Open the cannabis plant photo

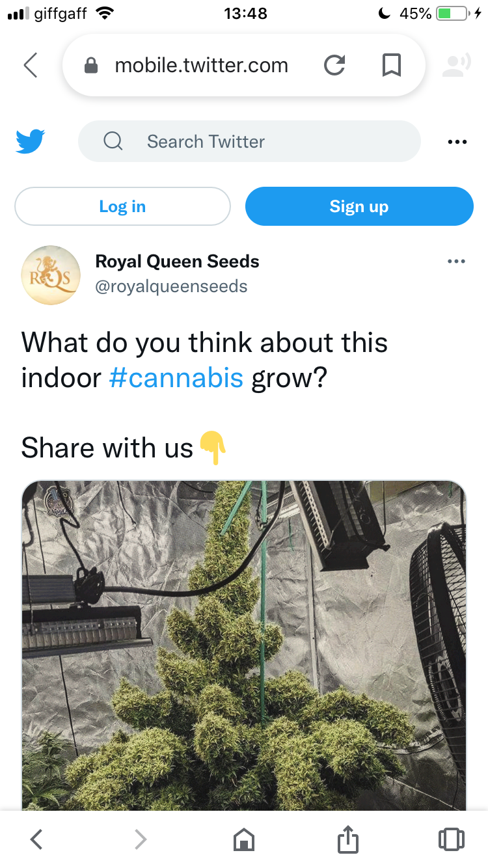pyautogui.click(x=244, y=645)
